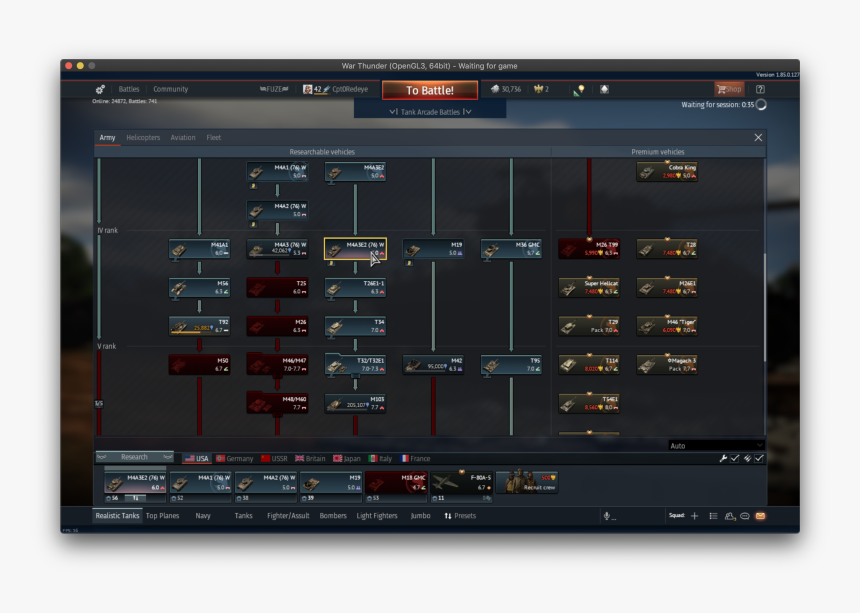The width and height of the screenshot is (860, 613).
Task: Click the wrench vehicle modifications icon
Action: (722, 458)
